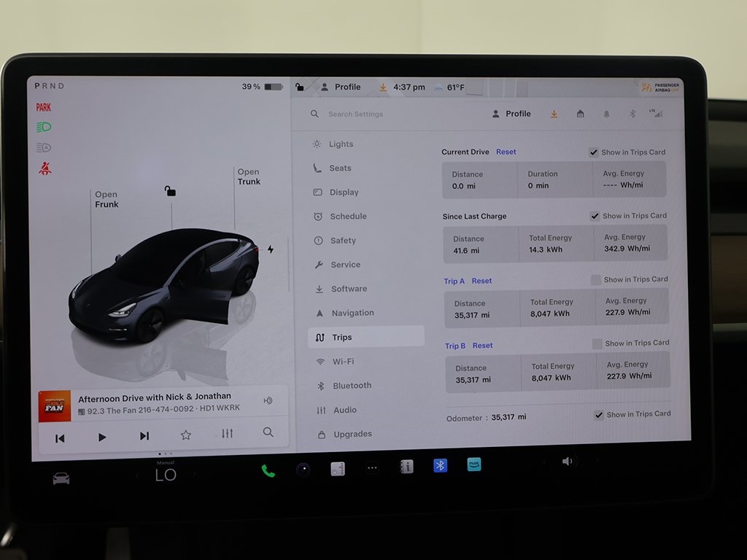Reset the Trip B counter
The width and height of the screenshot is (747, 560).
point(482,346)
